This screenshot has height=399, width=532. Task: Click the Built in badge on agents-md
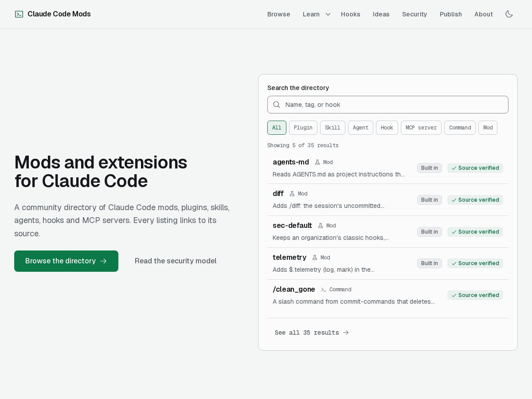(430, 168)
